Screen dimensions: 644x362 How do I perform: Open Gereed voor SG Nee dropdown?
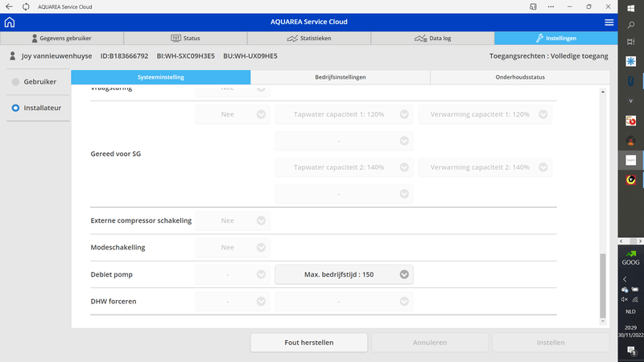[x=233, y=114]
